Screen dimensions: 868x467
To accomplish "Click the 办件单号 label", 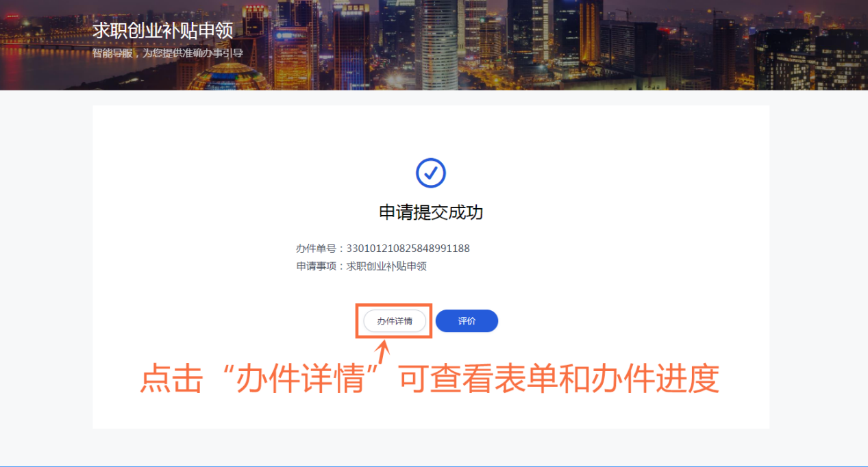I will 316,249.
